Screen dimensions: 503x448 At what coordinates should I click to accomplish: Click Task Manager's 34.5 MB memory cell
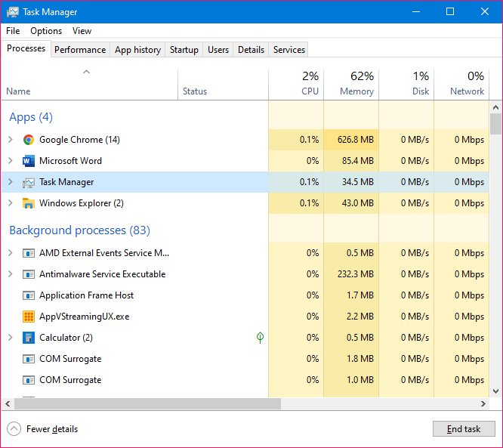tap(351, 182)
